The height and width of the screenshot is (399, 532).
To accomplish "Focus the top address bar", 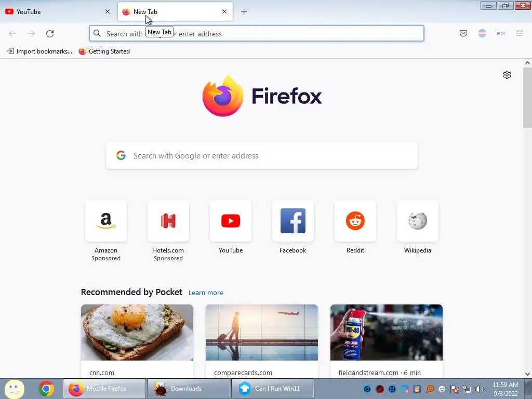I will pyautogui.click(x=257, y=34).
